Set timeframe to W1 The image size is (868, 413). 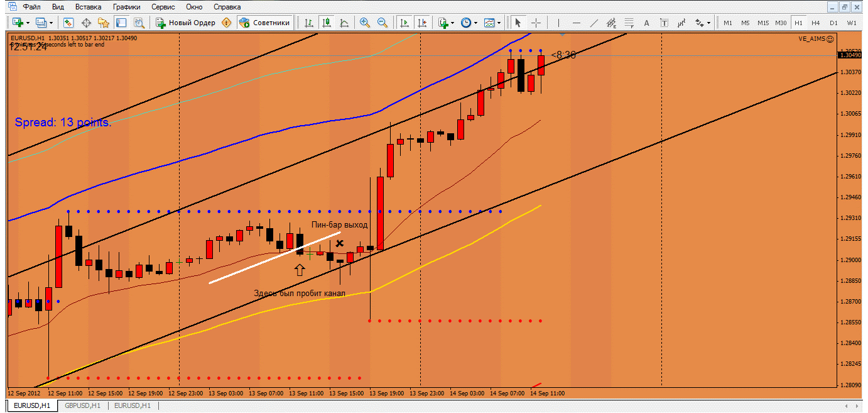point(851,23)
